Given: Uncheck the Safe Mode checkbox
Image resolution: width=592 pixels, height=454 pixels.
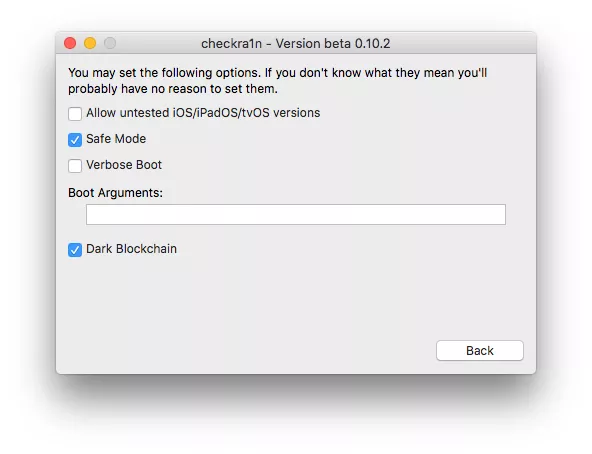Looking at the screenshot, I should (x=75, y=140).
